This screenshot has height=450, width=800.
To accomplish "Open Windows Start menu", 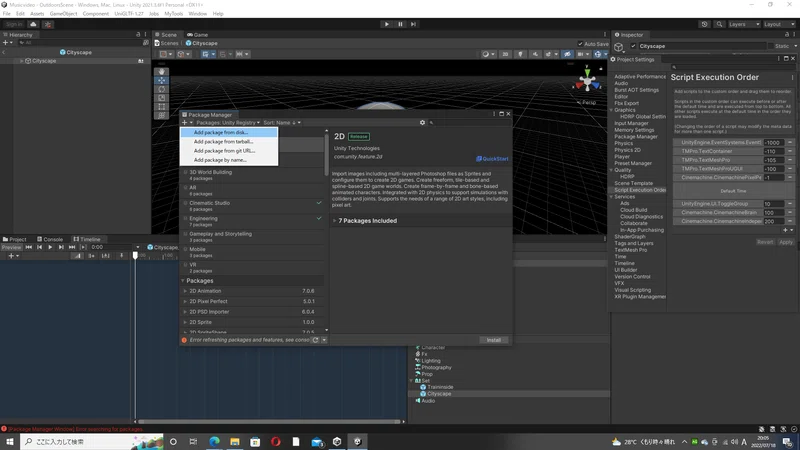I will point(10,441).
